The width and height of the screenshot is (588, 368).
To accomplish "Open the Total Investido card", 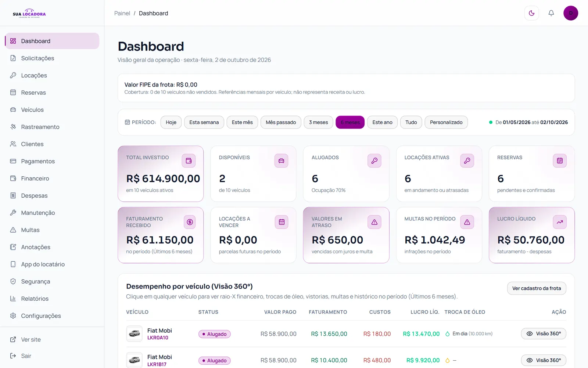I will (161, 174).
